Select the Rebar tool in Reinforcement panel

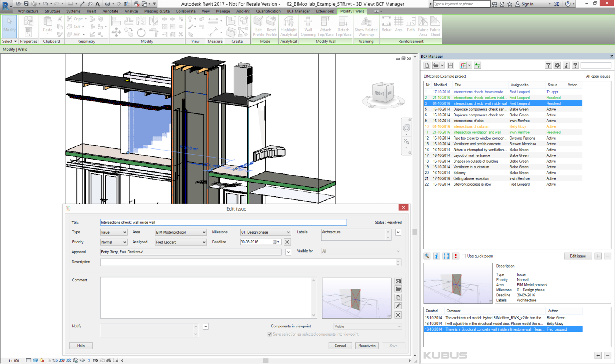pyautogui.click(x=386, y=26)
